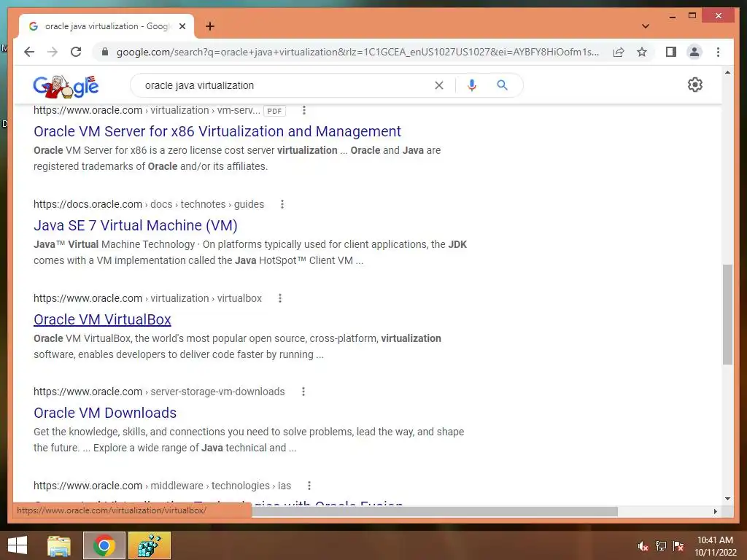Open Oracle VM Server for x86 link
The height and width of the screenshot is (560, 747).
pyautogui.click(x=217, y=131)
